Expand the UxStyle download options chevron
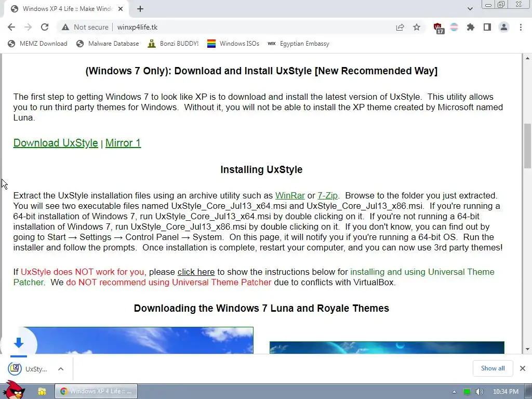Screen dimensions: 532x399 [61, 369]
